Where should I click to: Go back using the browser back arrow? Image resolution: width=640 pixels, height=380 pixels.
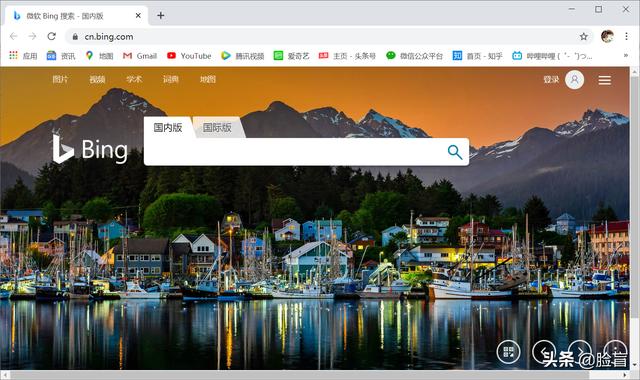pos(13,36)
